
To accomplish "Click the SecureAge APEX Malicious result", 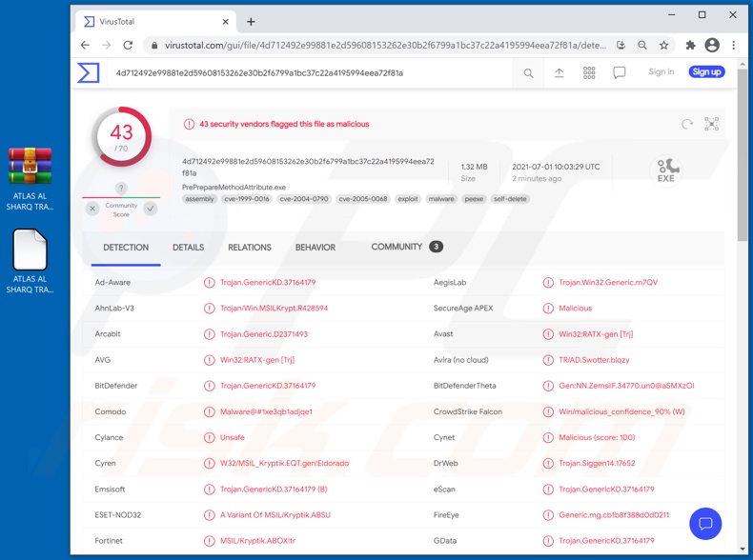I will (x=576, y=308).
